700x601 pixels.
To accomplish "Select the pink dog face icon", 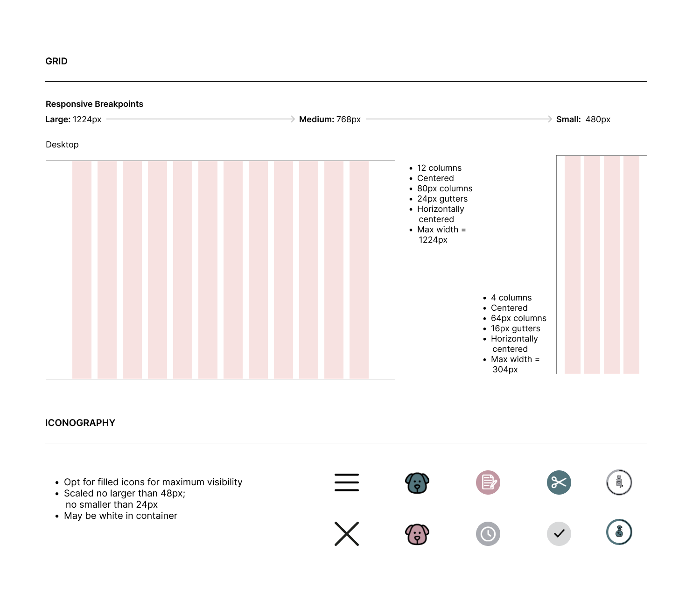I will click(x=417, y=534).
